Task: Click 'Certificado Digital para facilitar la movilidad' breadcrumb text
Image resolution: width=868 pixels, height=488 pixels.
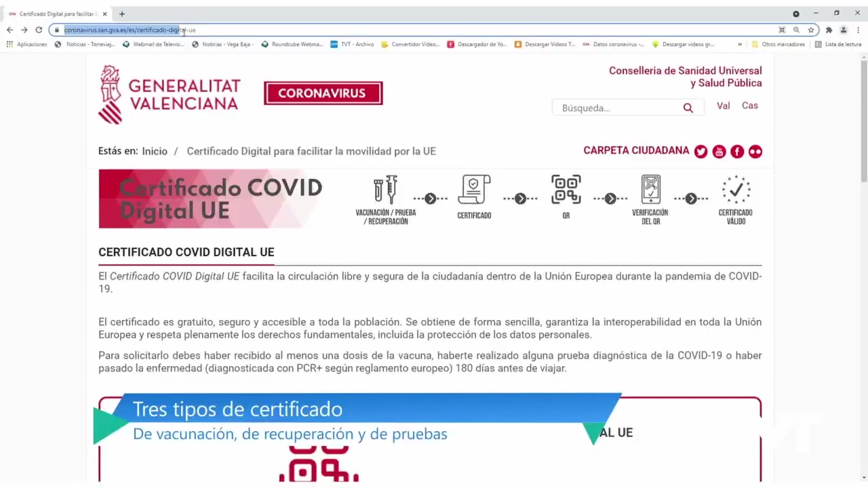Action: pos(311,151)
